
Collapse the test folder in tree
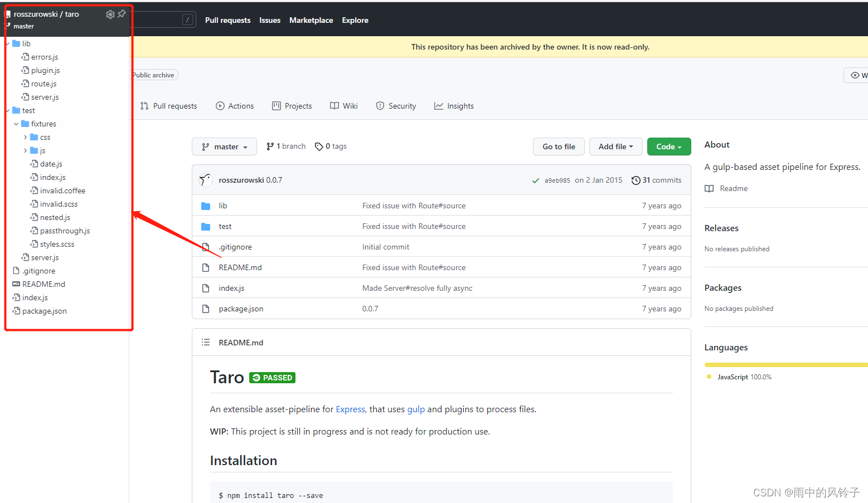click(8, 110)
